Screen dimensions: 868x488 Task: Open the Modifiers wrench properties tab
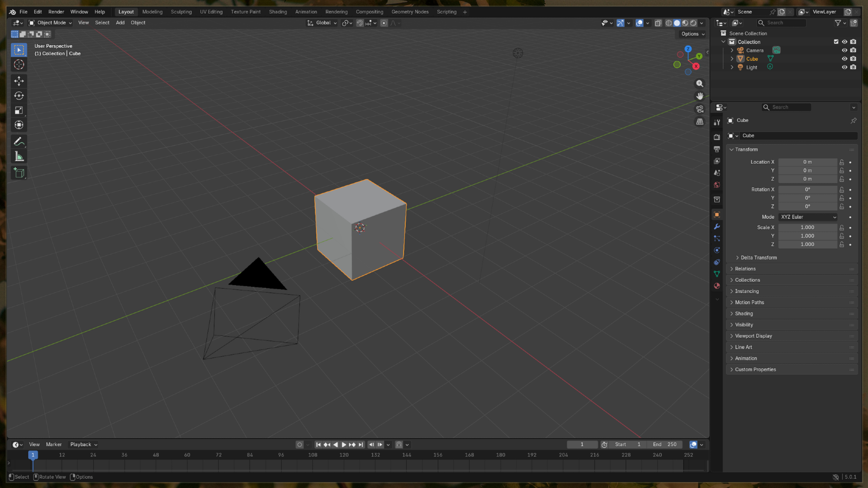pos(717,227)
